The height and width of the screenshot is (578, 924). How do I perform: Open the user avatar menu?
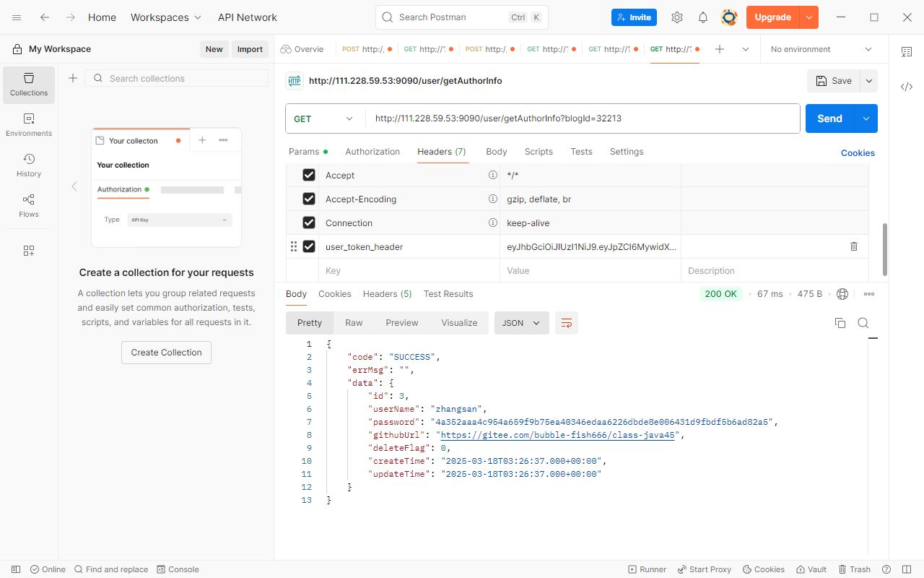(x=729, y=17)
